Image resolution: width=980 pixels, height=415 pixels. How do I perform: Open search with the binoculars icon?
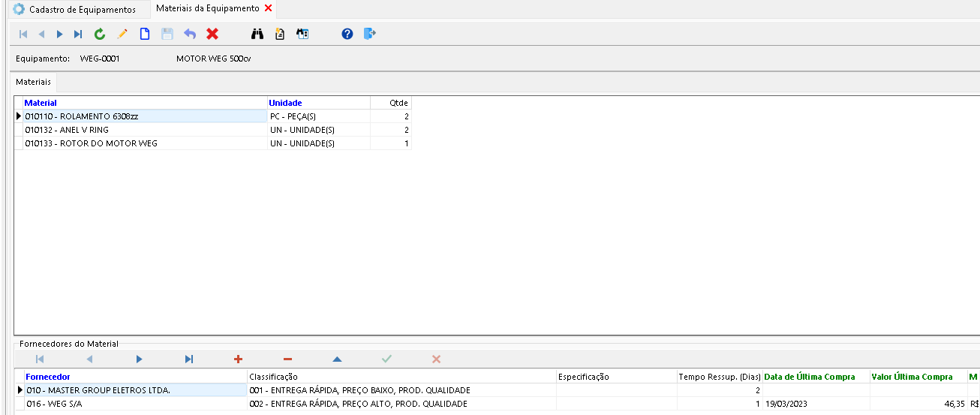point(257,34)
